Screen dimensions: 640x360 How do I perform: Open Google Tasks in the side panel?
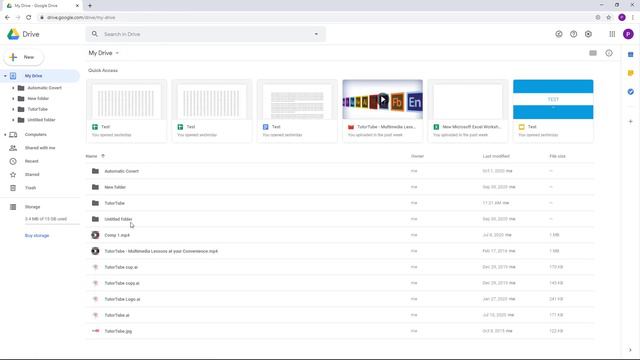tap(631, 92)
